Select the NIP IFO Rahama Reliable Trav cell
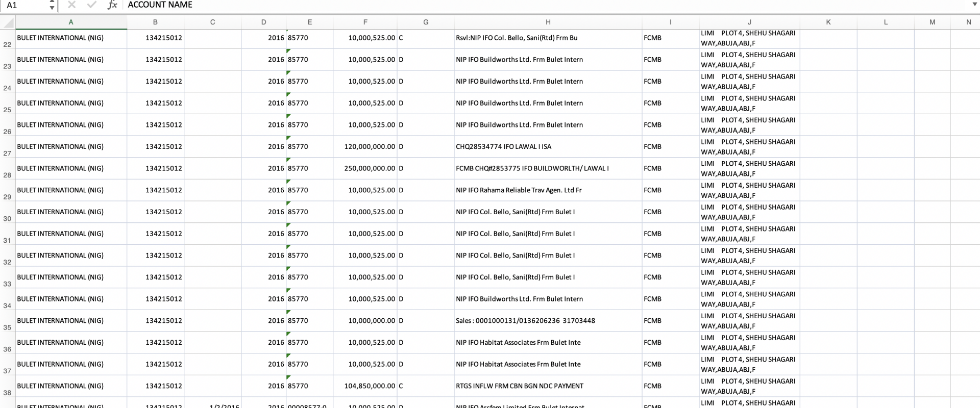This screenshot has width=980, height=408. (548, 190)
